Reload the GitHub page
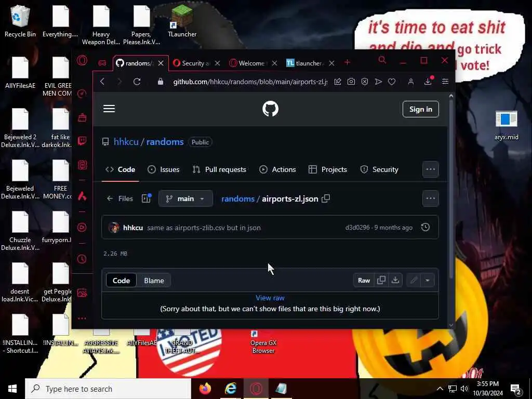 click(137, 82)
